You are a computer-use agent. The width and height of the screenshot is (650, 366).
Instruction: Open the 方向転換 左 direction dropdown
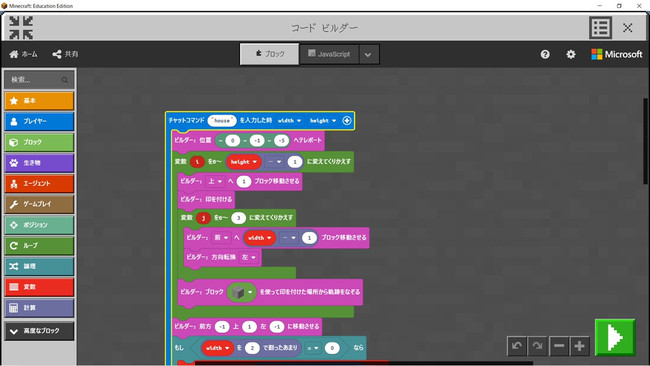coord(249,257)
